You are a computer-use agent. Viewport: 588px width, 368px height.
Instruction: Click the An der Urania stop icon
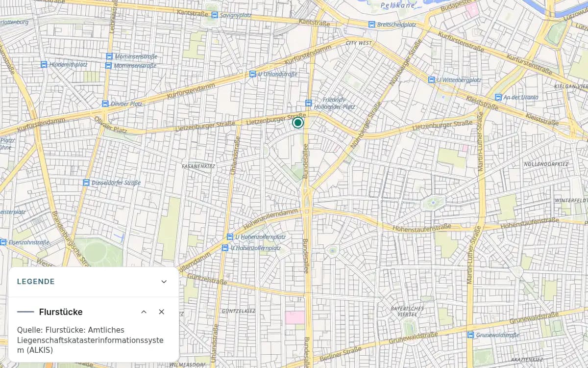click(498, 97)
